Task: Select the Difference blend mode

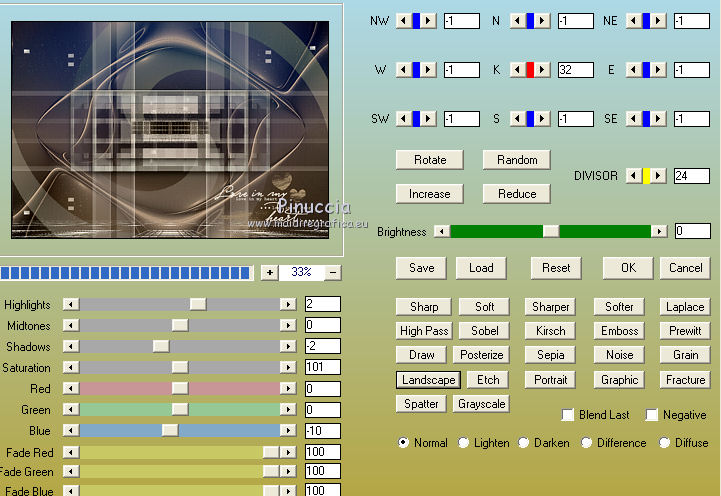Action: [x=586, y=443]
